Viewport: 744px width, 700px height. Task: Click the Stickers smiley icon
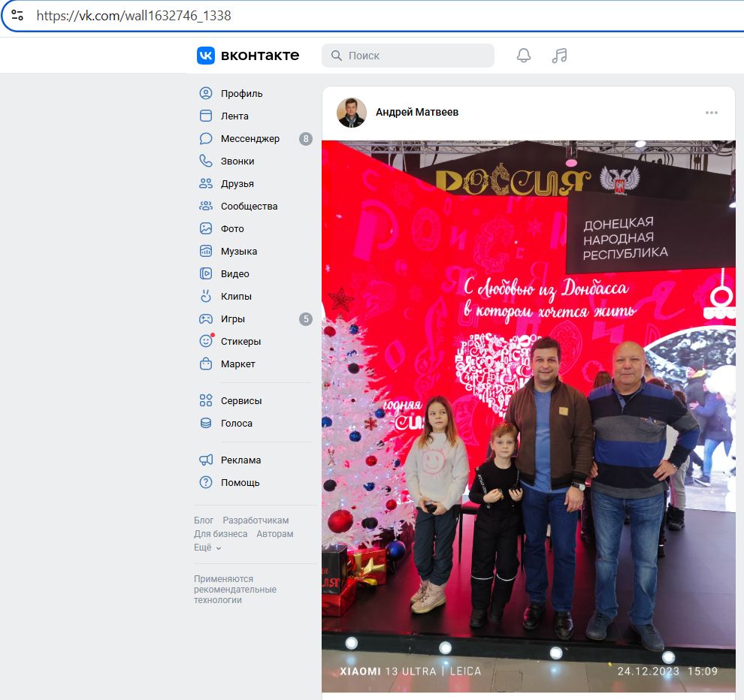tap(206, 342)
